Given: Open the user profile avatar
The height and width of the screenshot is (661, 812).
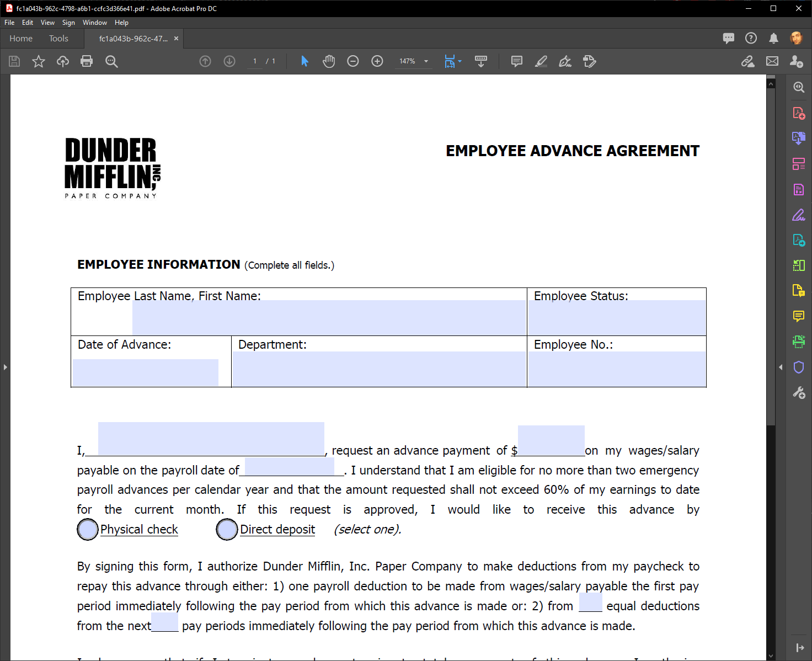Looking at the screenshot, I should (796, 38).
